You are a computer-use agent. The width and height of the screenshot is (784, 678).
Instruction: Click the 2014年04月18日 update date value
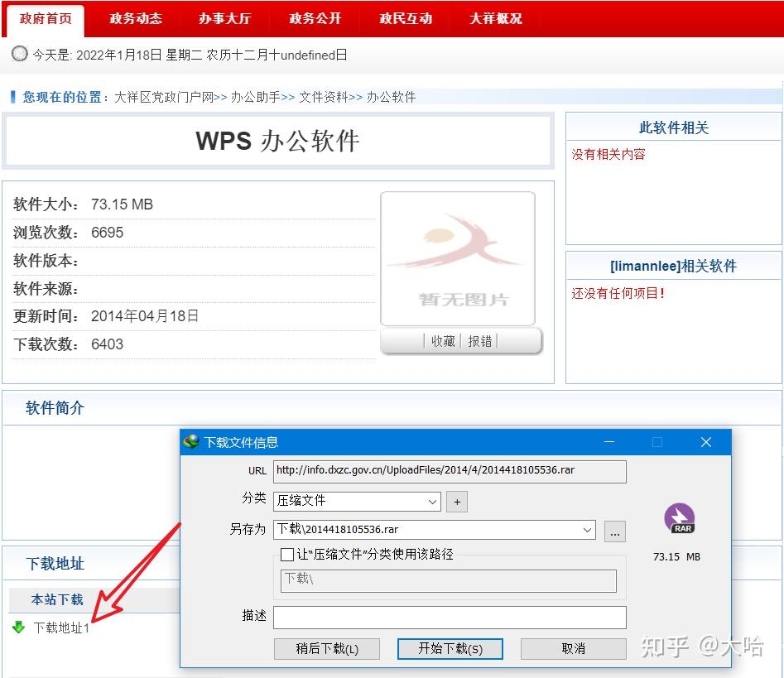(145, 316)
